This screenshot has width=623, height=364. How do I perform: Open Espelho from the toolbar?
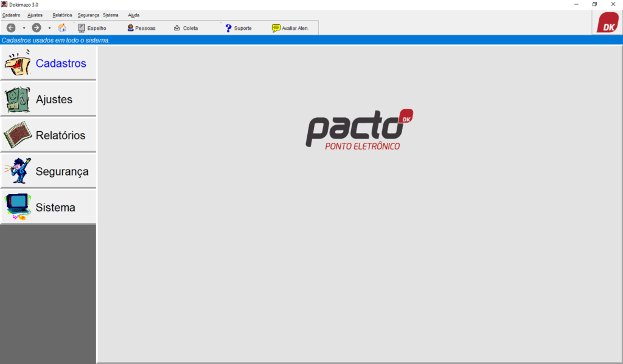pos(92,28)
